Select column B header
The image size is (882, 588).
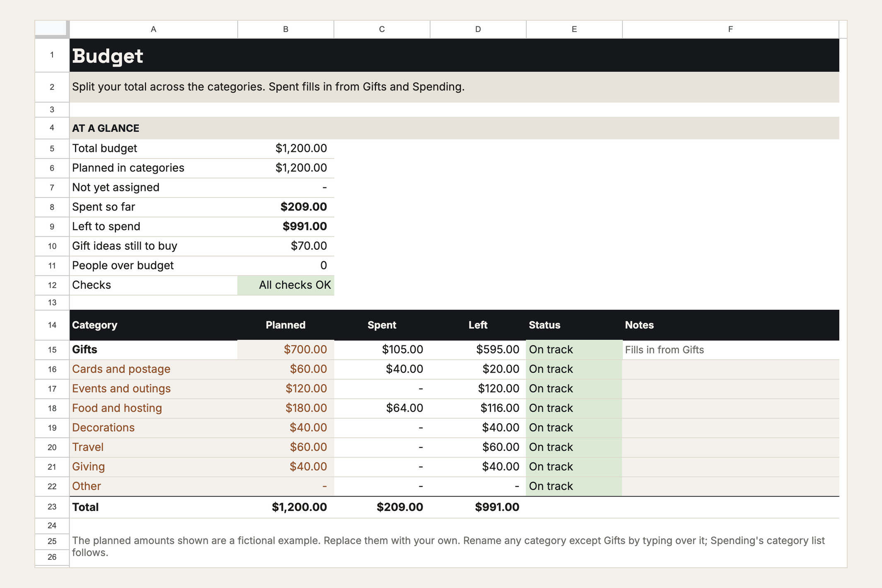coord(286,29)
